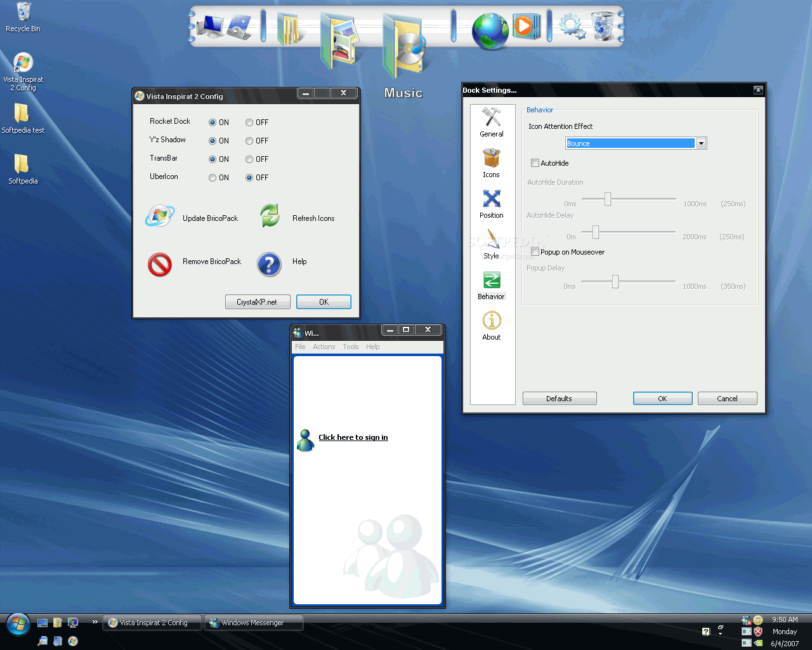The width and height of the screenshot is (812, 650).
Task: Open My Computer icon in the top dock
Action: click(209, 27)
